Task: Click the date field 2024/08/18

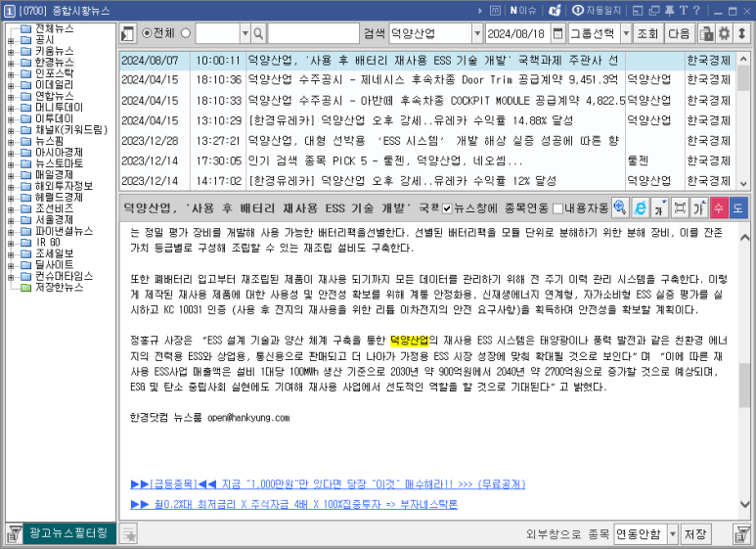Action: pyautogui.click(x=517, y=33)
